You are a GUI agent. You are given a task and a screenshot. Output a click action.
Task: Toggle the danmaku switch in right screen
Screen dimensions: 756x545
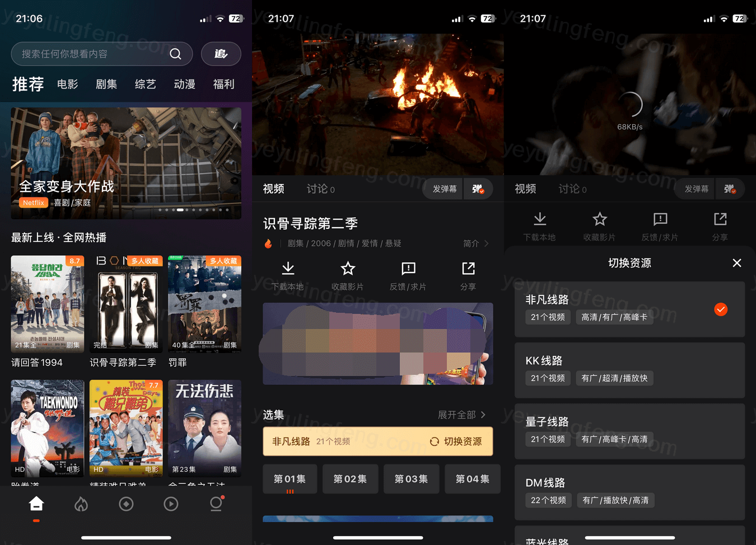tap(730, 189)
